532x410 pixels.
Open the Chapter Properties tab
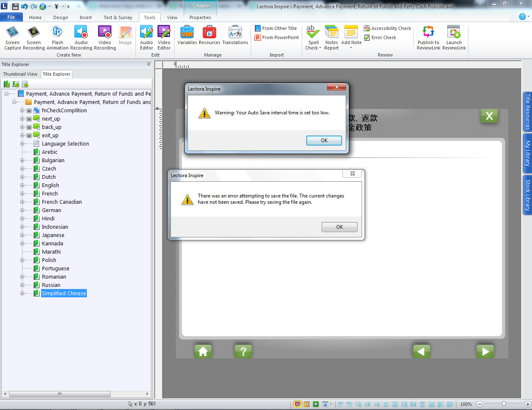click(x=200, y=17)
